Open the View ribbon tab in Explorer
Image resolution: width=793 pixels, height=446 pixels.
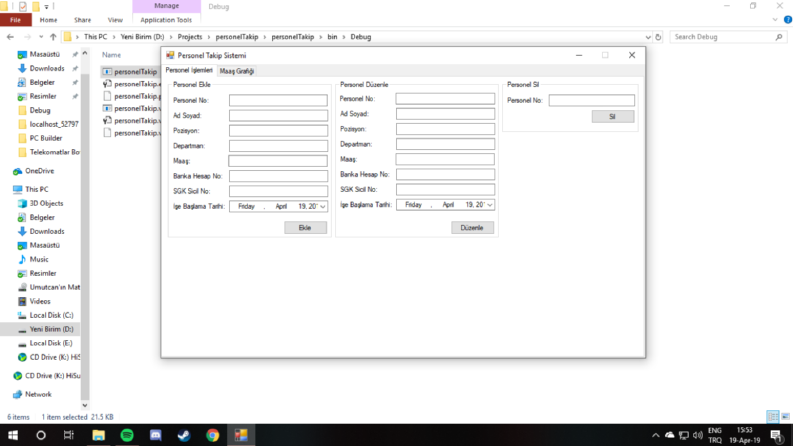pyautogui.click(x=115, y=20)
